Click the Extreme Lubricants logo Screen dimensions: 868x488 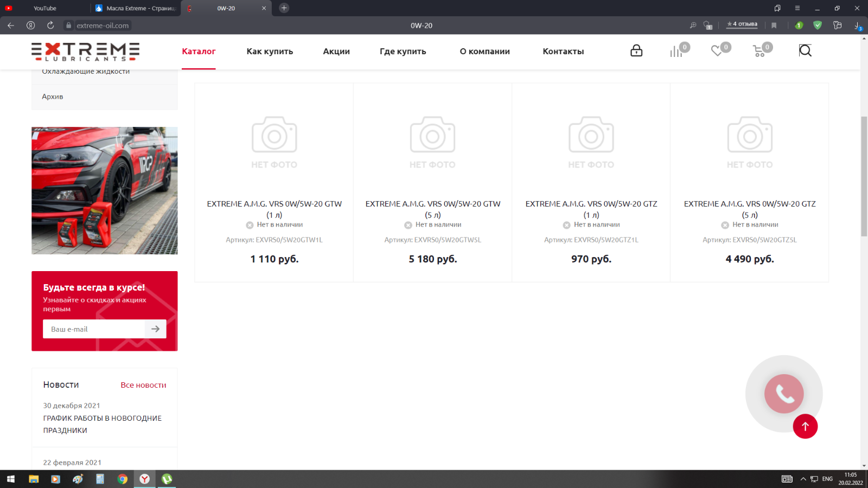coord(86,52)
